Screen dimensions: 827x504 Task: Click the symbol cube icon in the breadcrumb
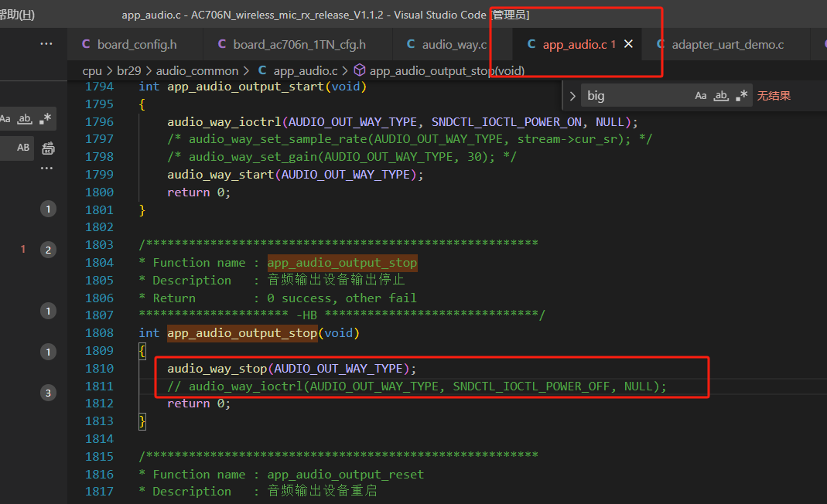(x=360, y=70)
